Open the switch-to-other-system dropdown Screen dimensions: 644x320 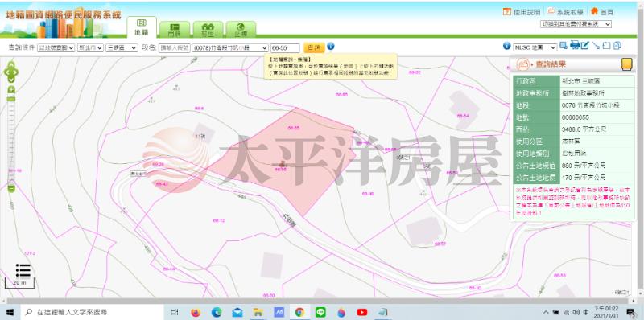click(576, 24)
